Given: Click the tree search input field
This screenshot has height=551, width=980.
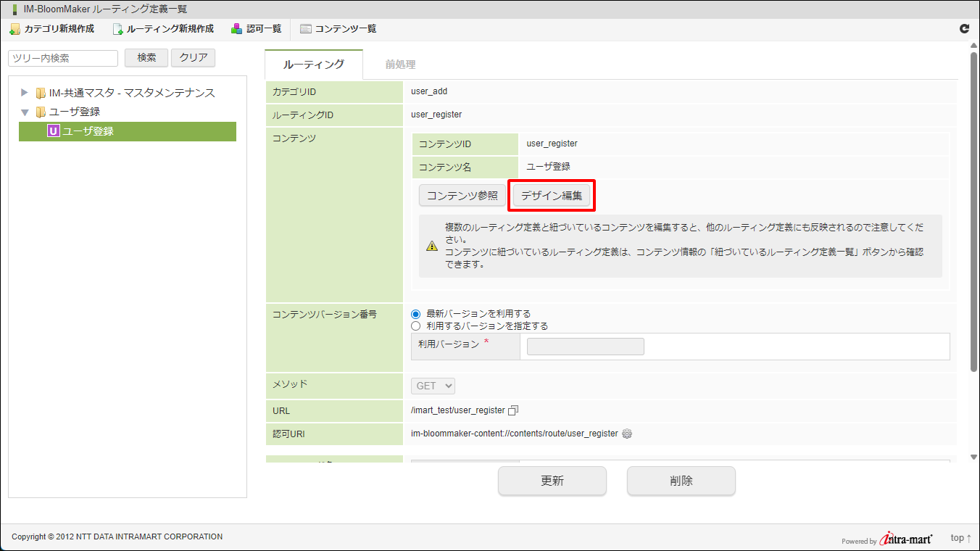Looking at the screenshot, I should click(63, 58).
